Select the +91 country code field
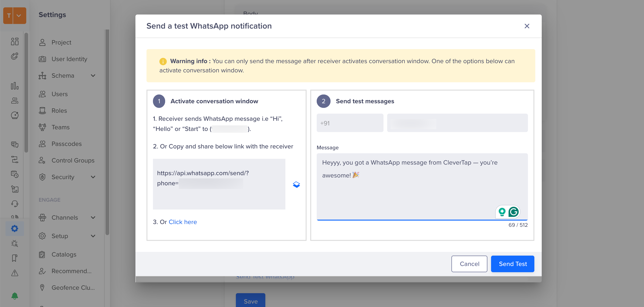Screen dimensions: 644x307 point(350,123)
